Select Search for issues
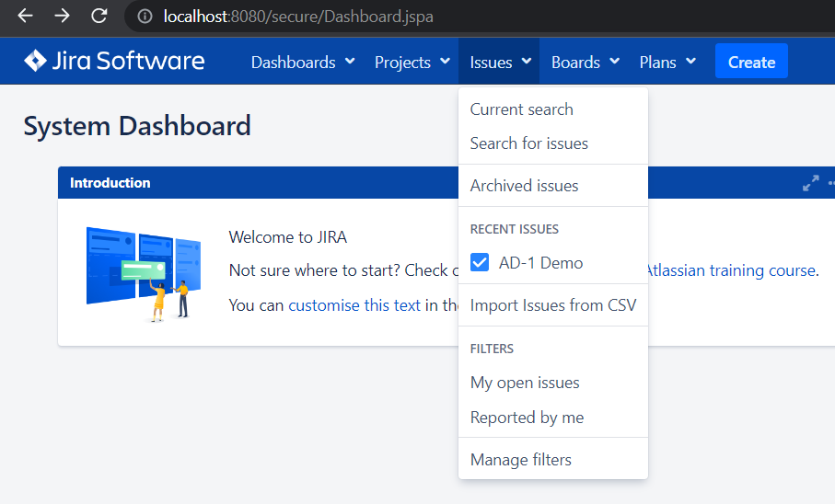Screen dimensions: 835x504 click(552, 143)
